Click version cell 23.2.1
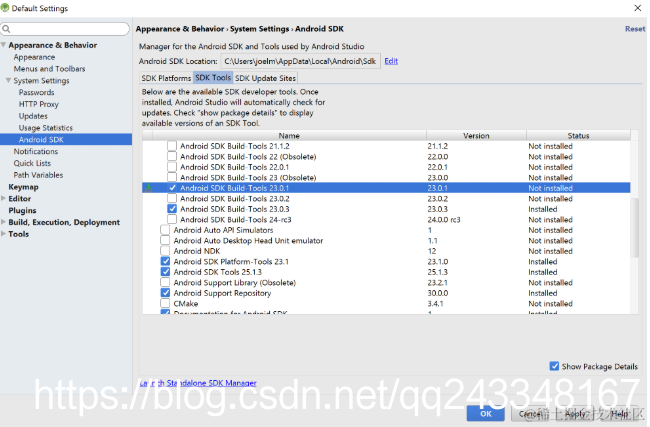 click(438, 282)
